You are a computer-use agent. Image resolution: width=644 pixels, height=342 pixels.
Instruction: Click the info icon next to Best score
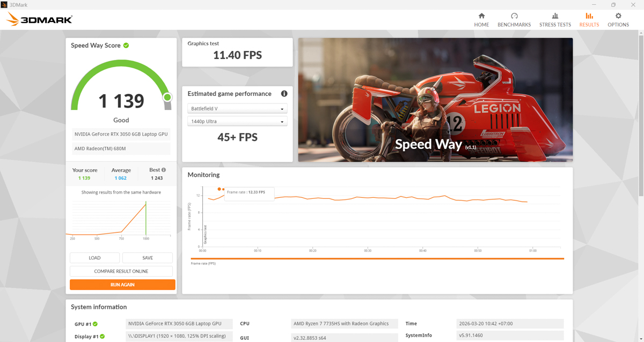[x=163, y=169]
